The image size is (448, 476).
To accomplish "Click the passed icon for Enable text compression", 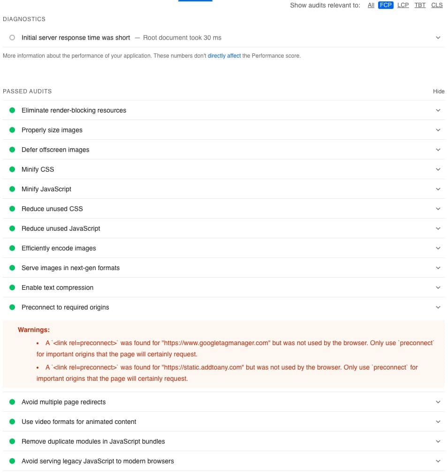I will [x=12, y=287].
